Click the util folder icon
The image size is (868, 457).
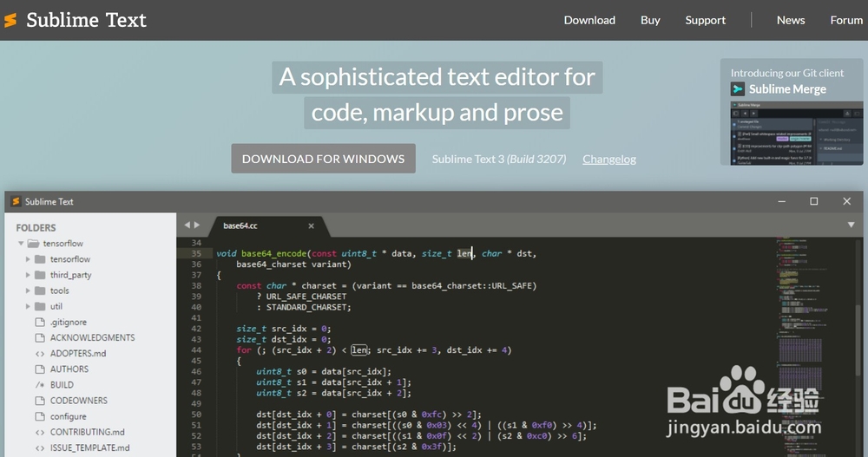(x=40, y=306)
